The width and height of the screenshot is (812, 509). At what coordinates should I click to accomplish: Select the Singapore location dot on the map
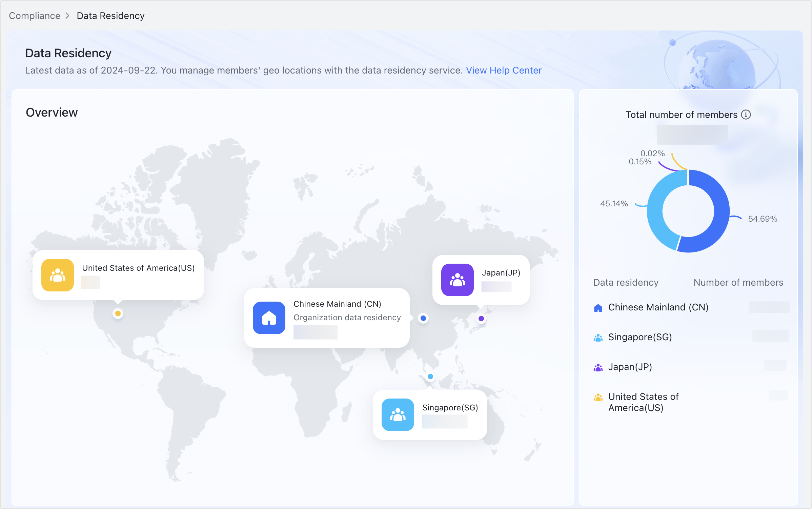pyautogui.click(x=430, y=376)
